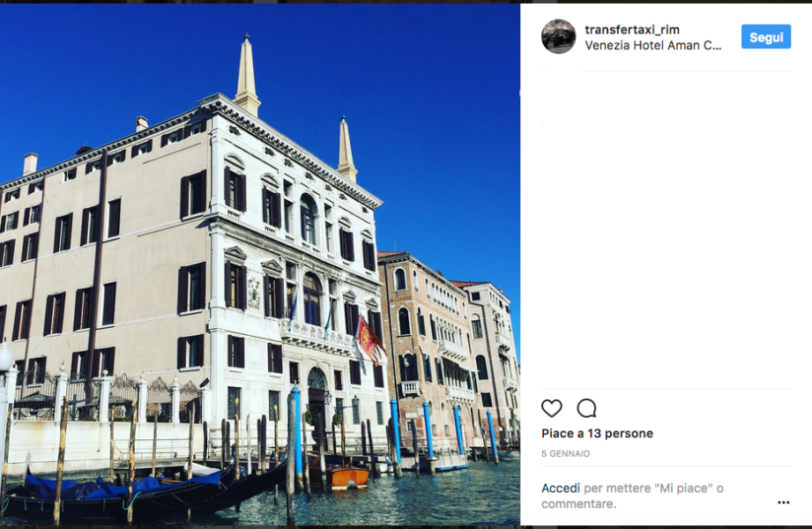Click the taller left rooftop spire

point(247,75)
